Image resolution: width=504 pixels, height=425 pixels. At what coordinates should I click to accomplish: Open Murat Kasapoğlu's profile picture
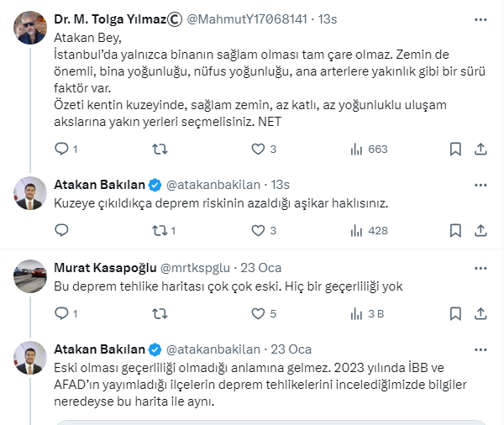pos(30,275)
